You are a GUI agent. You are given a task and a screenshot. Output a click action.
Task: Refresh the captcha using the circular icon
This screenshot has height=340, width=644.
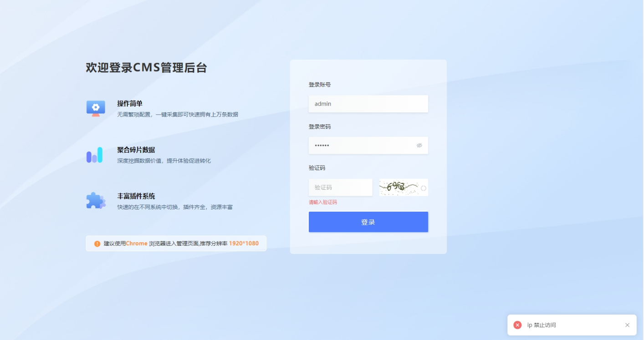(423, 188)
